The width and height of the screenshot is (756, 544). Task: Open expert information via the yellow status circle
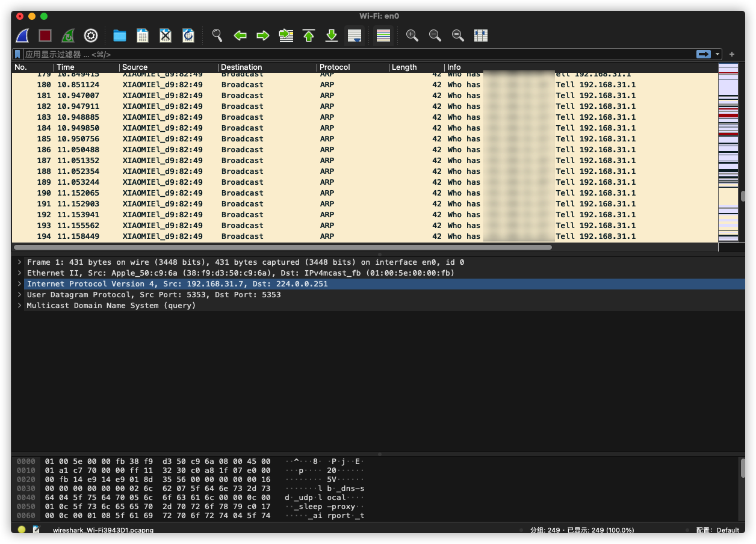coord(22,530)
